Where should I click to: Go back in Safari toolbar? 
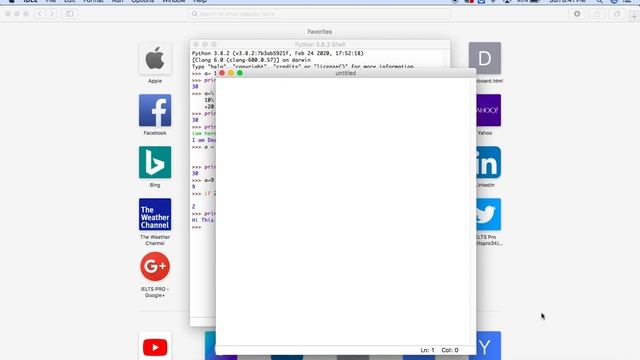(x=40, y=14)
